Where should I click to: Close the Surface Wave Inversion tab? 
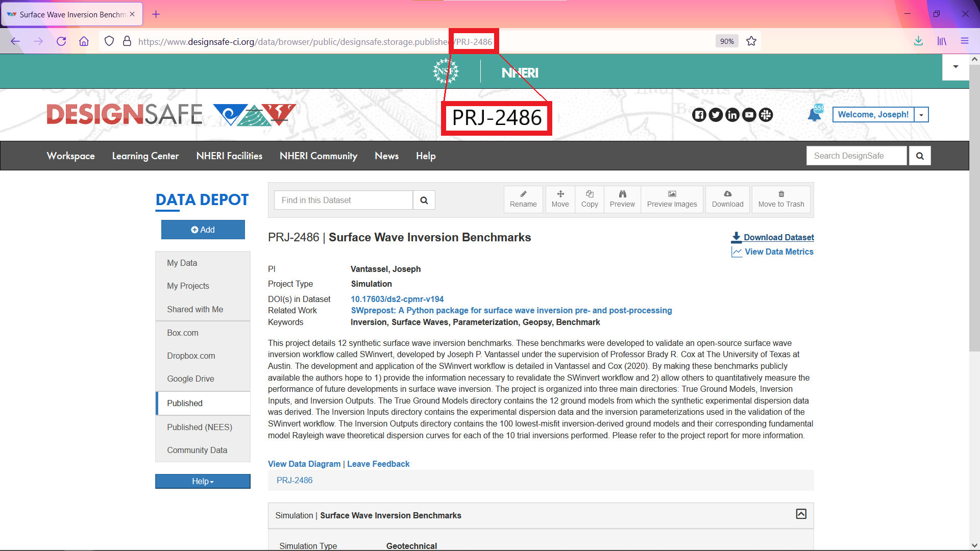[132, 14]
